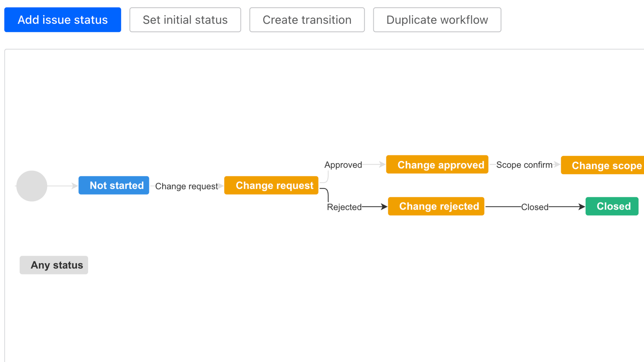Click the initial status circle
This screenshot has height=362, width=644.
click(x=32, y=185)
